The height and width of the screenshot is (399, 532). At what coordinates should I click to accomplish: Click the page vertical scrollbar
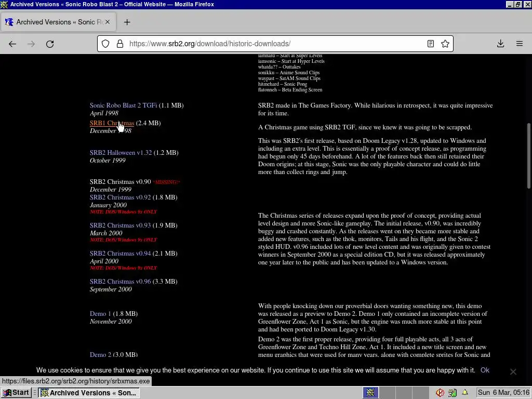[528, 155]
